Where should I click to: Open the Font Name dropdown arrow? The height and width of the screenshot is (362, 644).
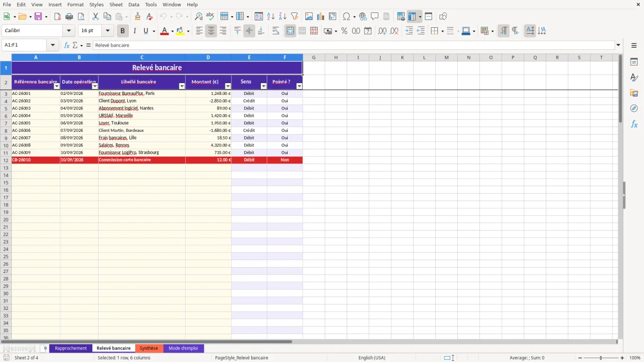tap(69, 31)
